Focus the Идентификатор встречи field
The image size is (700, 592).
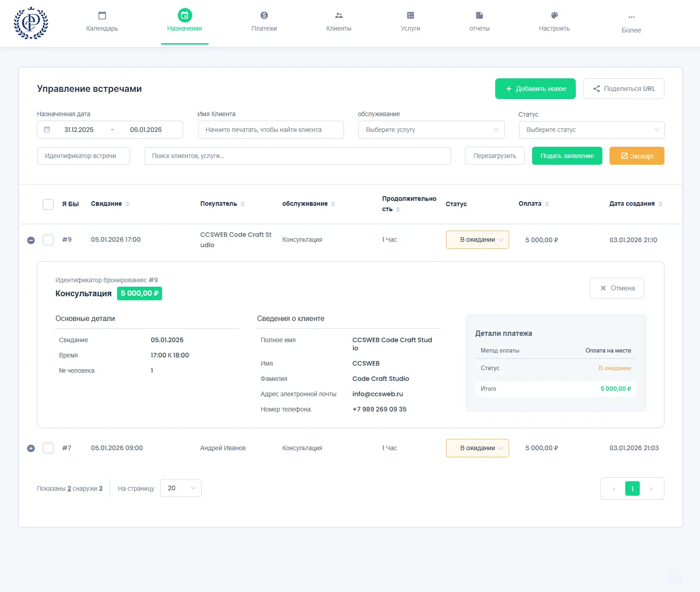84,156
